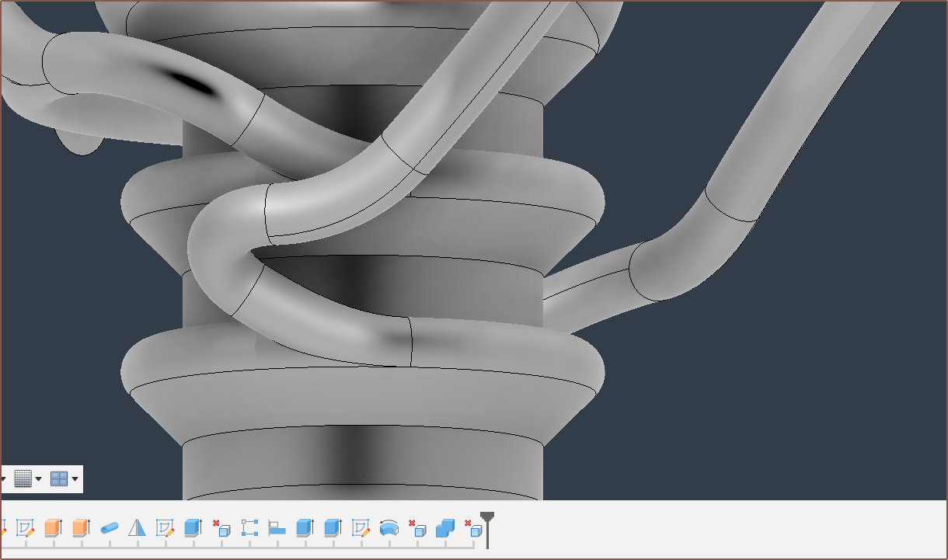Select the final Remove feature in the timeline
The height and width of the screenshot is (560, 948).
pyautogui.click(x=472, y=529)
